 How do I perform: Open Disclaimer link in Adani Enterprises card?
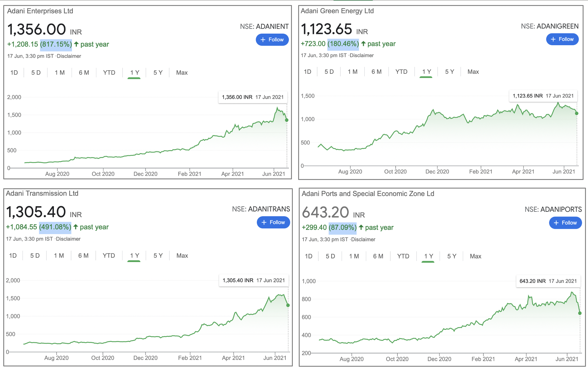pos(69,56)
